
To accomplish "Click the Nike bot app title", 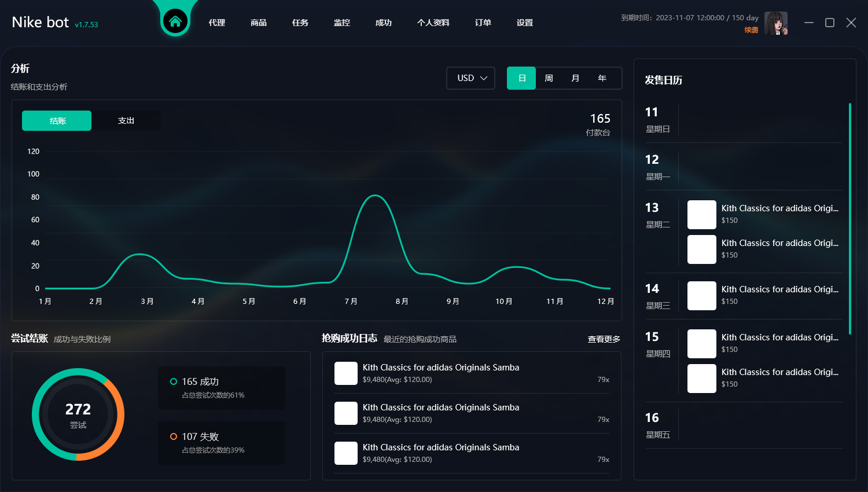I will coord(41,22).
